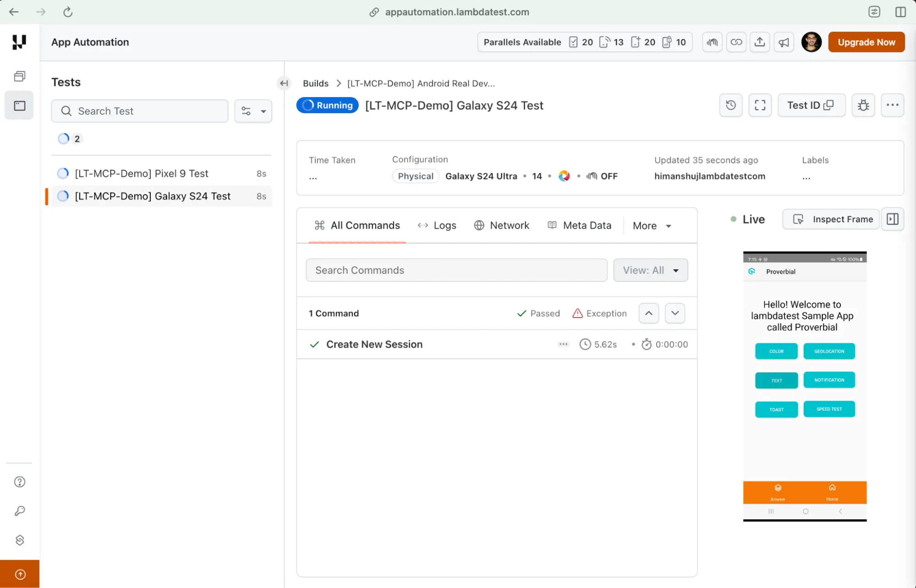Select the Pixel 9 Test in the list

(x=161, y=174)
